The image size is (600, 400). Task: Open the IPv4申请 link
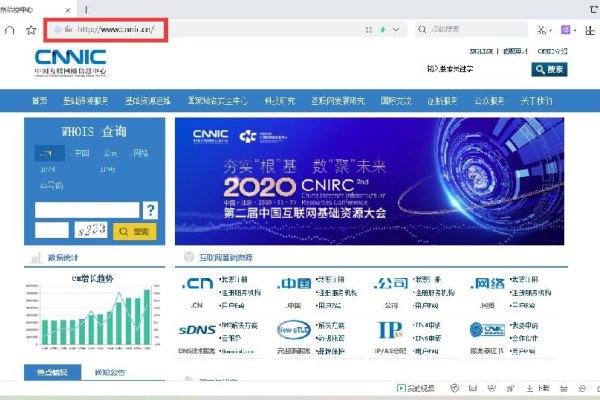(x=427, y=325)
